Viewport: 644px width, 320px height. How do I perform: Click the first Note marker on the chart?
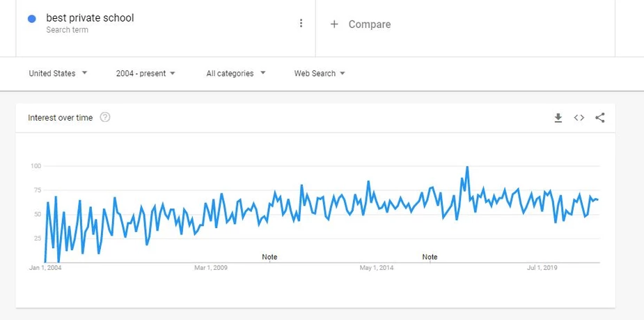(269, 257)
